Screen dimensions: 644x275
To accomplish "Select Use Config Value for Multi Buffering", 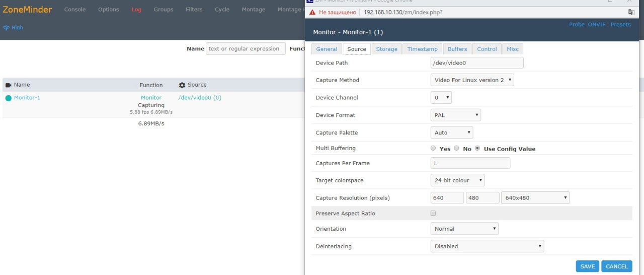I will (477, 148).
